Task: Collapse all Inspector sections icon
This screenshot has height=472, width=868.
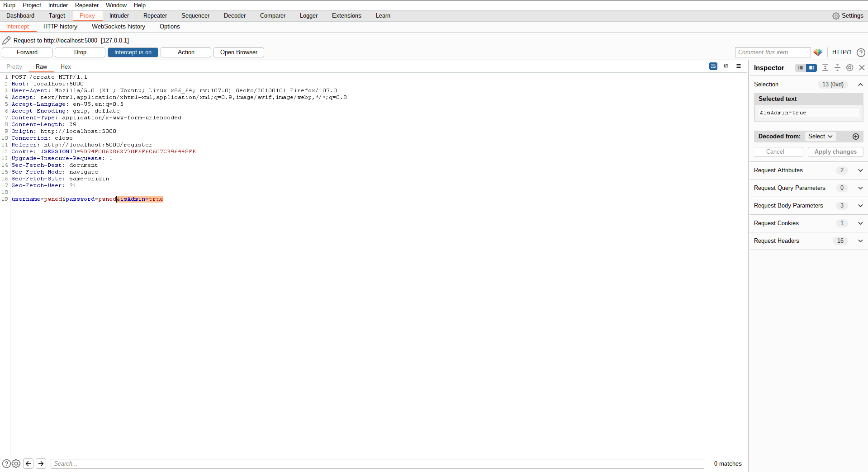Action: pyautogui.click(x=837, y=68)
